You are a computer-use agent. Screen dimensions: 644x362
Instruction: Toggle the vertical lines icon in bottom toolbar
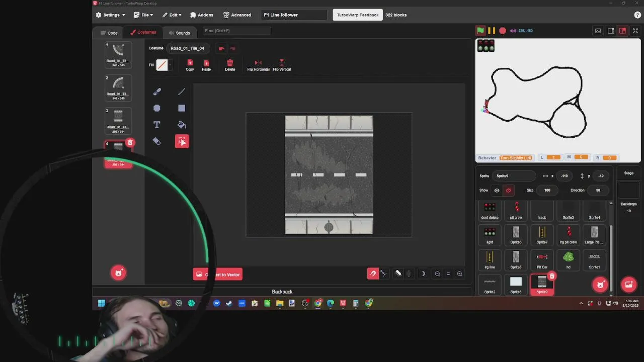point(410,274)
